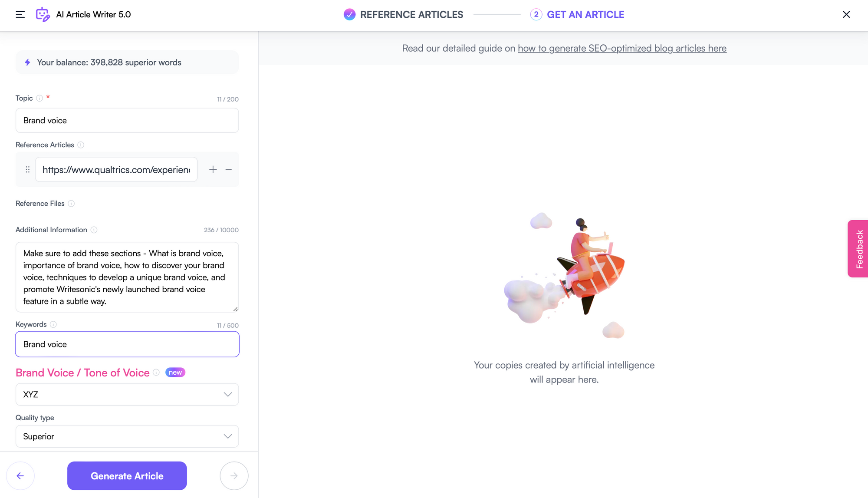
Task: Click the forward navigation arrow button
Action: tap(234, 476)
